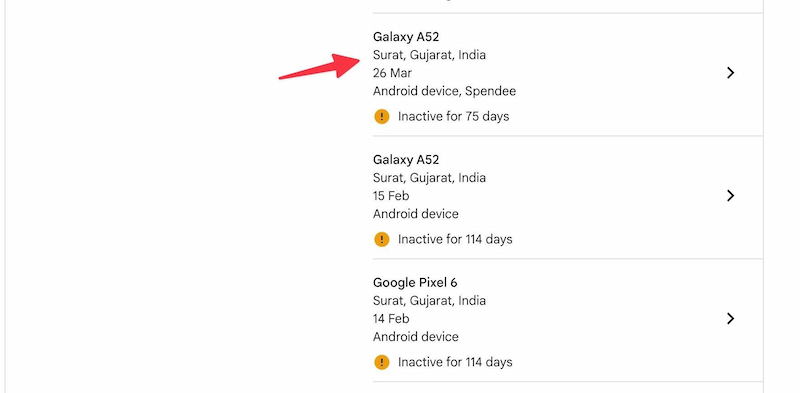Select the Galaxy A52 heading of the Spendee device
The height and width of the screenshot is (393, 800).
[406, 37]
